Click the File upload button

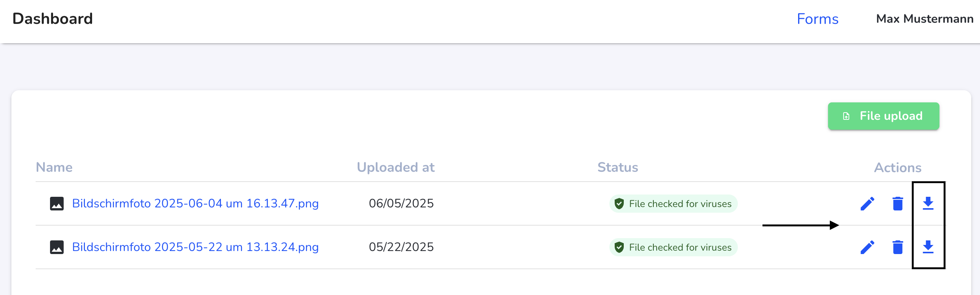pos(883,116)
